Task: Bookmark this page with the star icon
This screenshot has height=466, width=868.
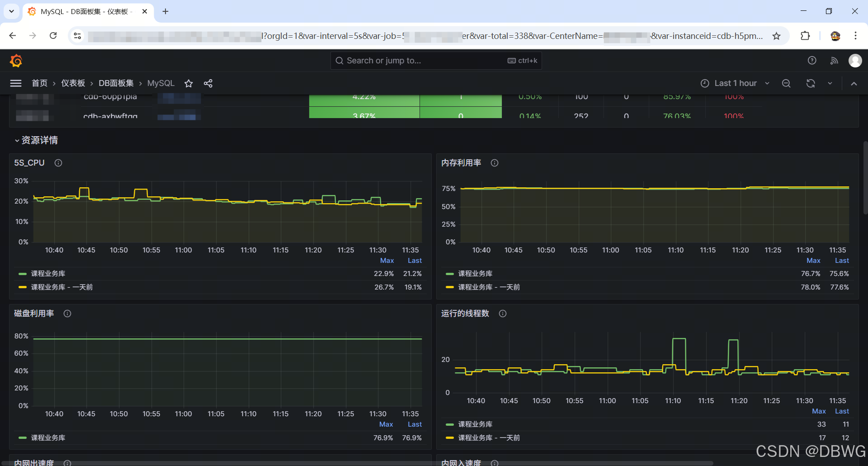Action: pos(776,36)
